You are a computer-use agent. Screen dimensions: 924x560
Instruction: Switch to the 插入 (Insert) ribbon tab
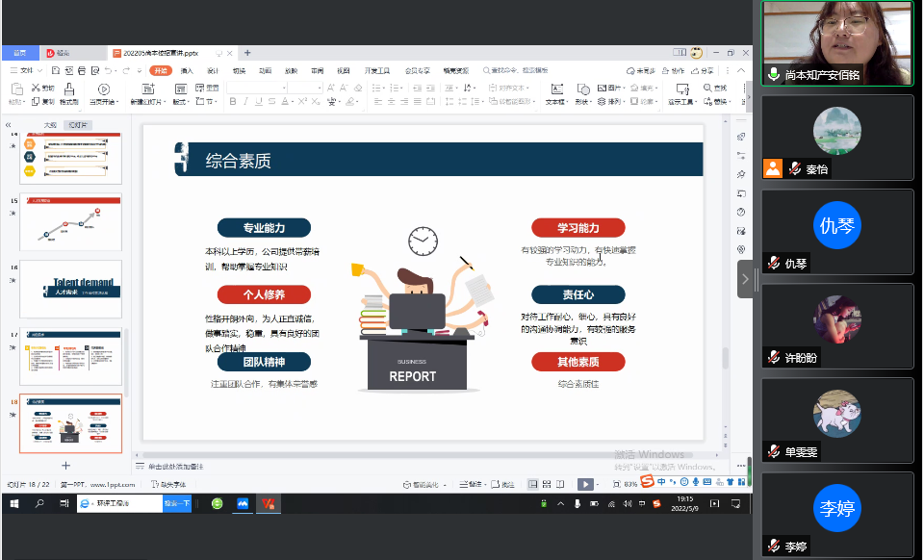pos(187,70)
